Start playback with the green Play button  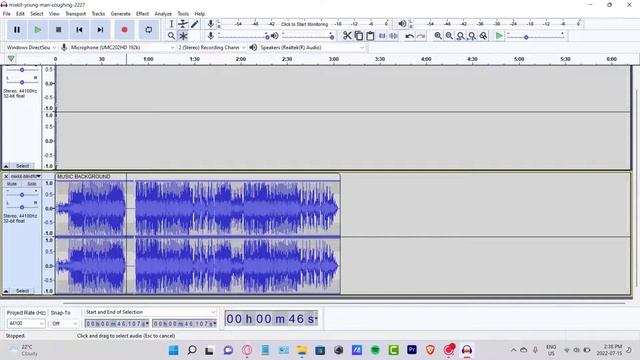point(38,30)
